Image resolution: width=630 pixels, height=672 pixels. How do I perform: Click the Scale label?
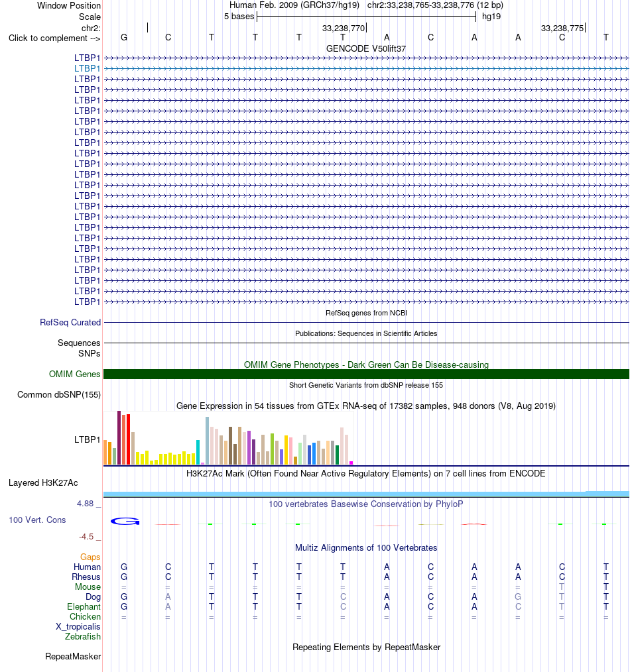(x=90, y=17)
